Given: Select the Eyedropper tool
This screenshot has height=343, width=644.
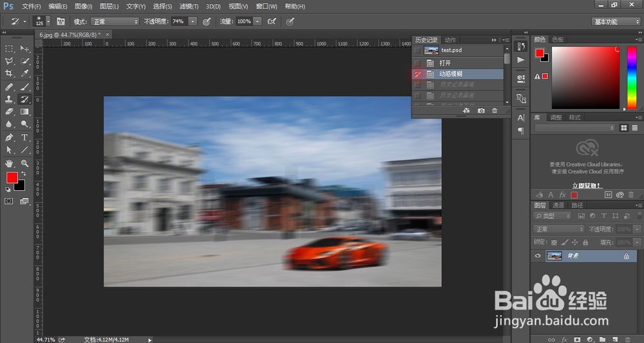Looking at the screenshot, I should pyautogui.click(x=24, y=73).
